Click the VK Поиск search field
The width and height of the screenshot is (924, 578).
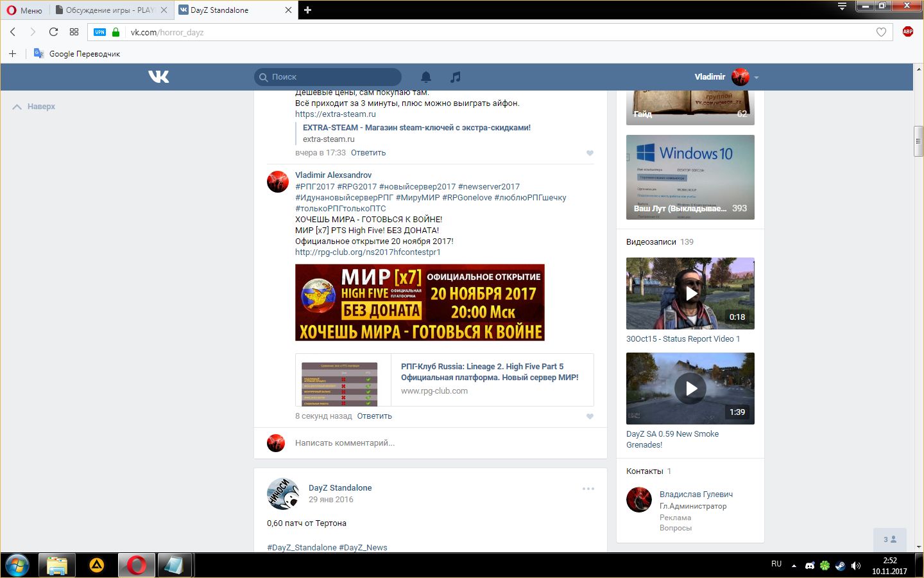[x=328, y=76]
